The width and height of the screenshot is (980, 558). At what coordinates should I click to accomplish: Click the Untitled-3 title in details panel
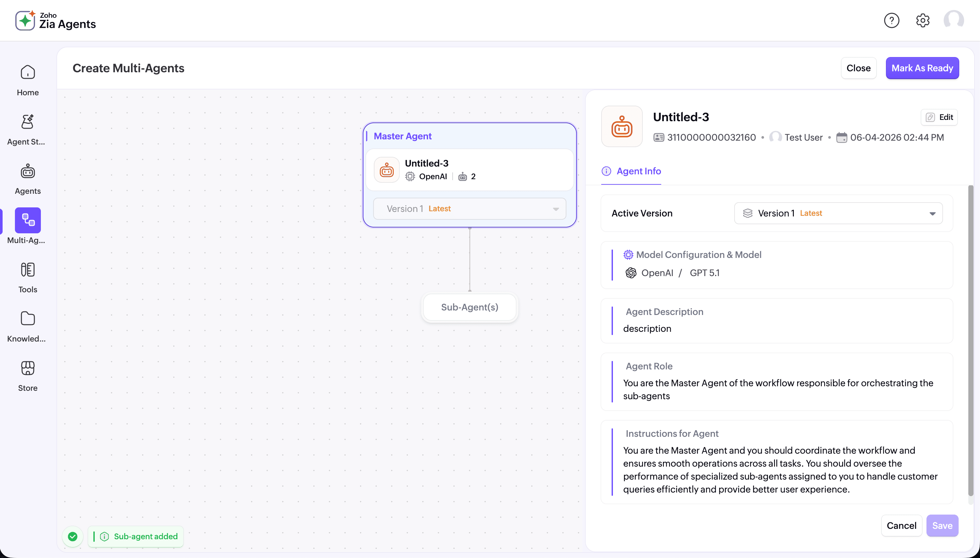pos(681,117)
